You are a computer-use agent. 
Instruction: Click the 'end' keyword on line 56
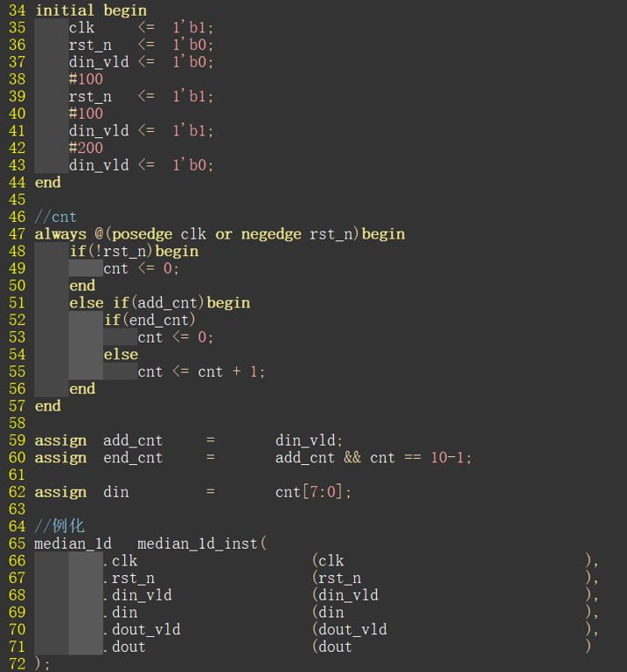point(82,389)
